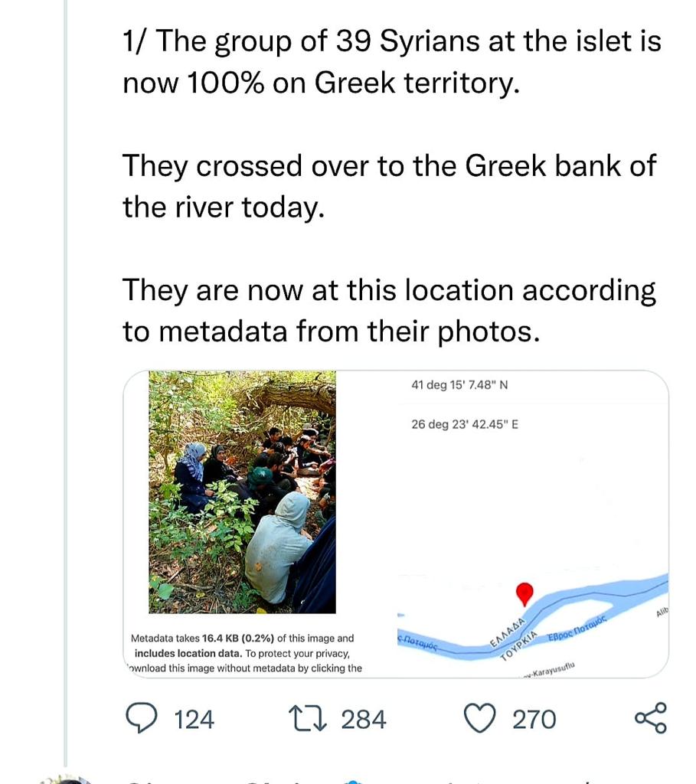View the 270 likes count
The image size is (696, 784).
(x=534, y=720)
